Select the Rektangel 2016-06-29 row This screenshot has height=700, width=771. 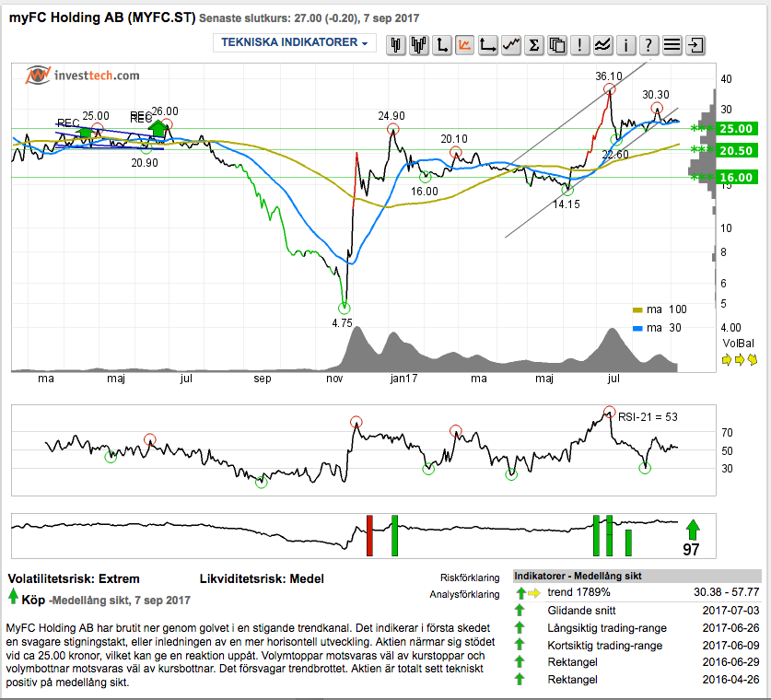[x=637, y=662]
